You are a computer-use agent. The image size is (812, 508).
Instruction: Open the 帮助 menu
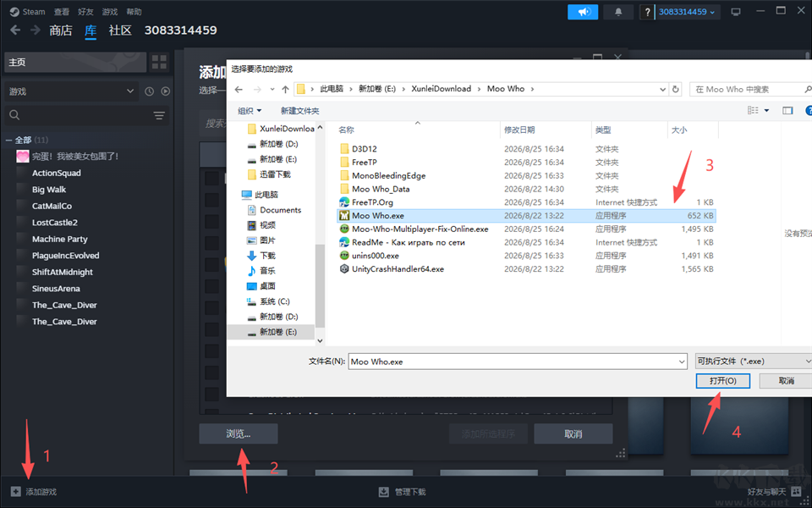pyautogui.click(x=134, y=11)
